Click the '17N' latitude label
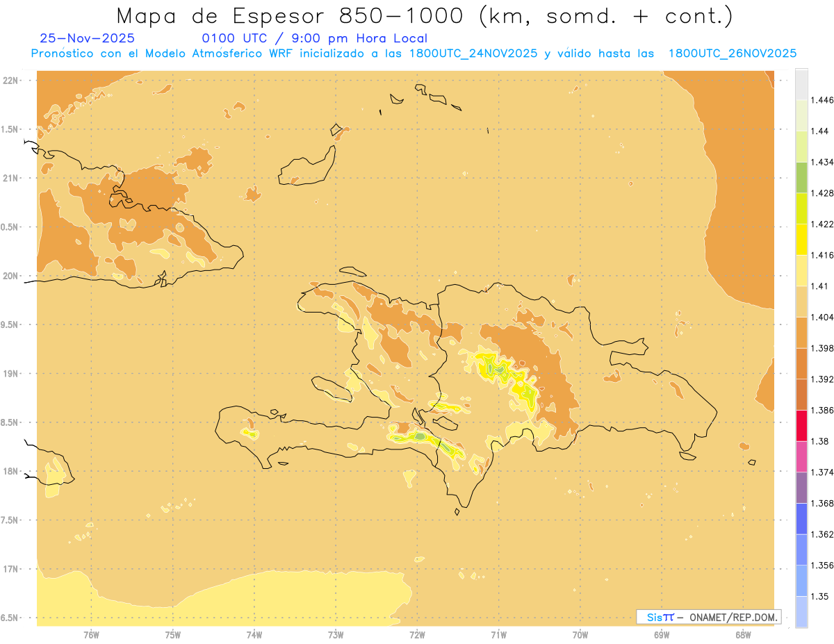834x644 pixels. click(10, 569)
